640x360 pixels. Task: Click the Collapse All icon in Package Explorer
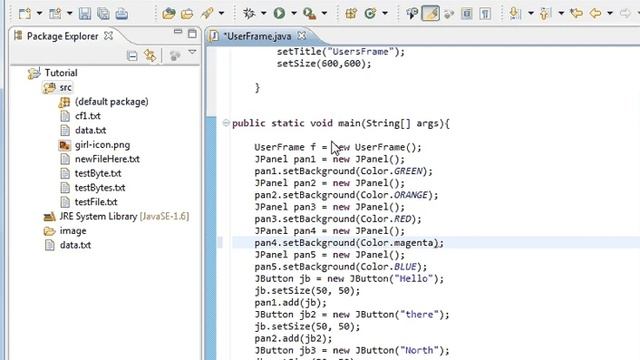pyautogui.click(x=132, y=56)
